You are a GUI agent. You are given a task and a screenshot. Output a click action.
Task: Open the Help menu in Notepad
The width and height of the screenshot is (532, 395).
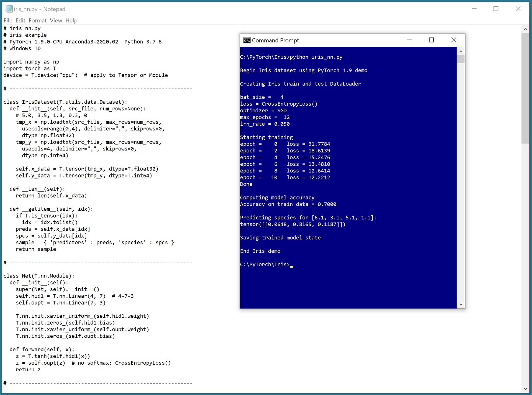(x=71, y=20)
